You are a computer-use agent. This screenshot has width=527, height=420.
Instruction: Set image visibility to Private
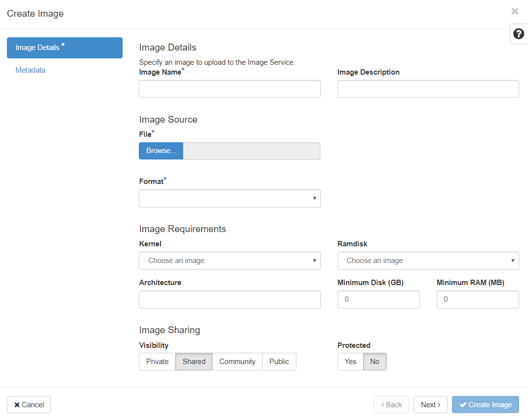(157, 362)
